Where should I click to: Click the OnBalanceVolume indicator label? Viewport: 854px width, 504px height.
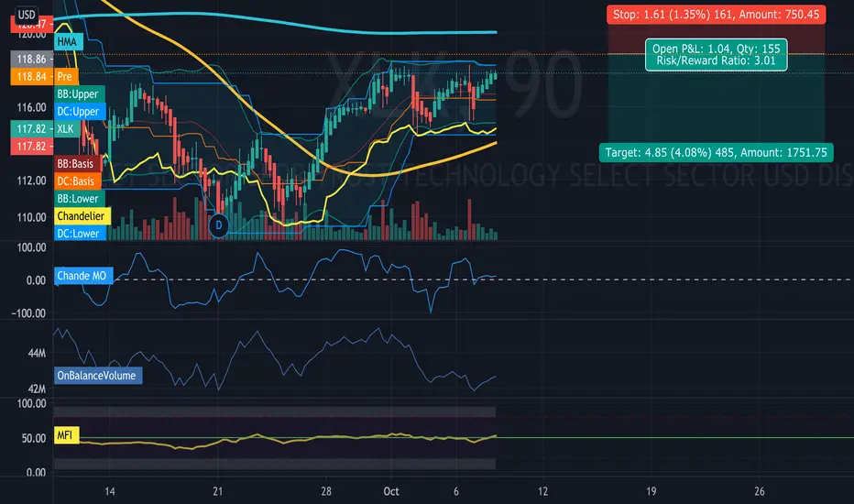98,376
